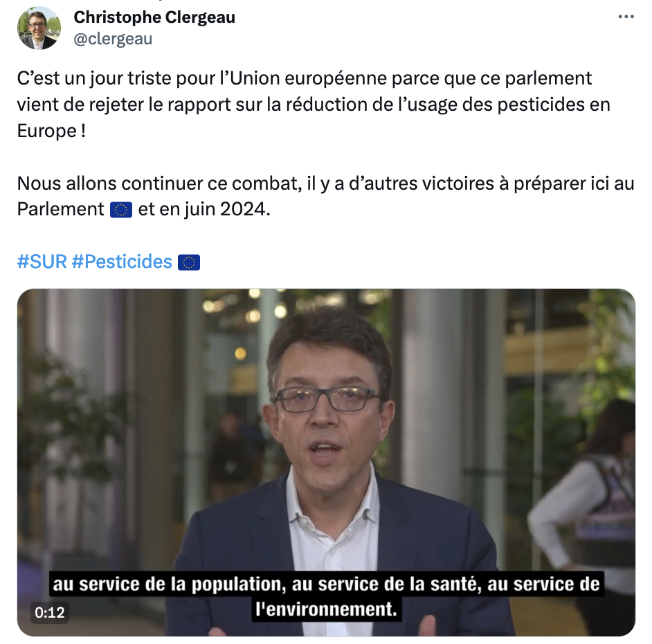Viewport: 652px width, 644px height.
Task: Click the display name Christophe Clergeau
Action: [154, 17]
